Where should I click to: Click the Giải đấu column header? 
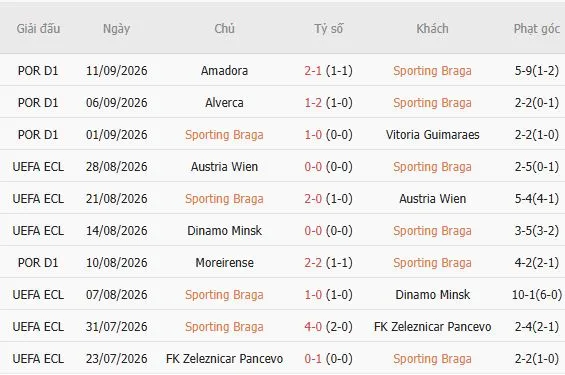(38, 28)
